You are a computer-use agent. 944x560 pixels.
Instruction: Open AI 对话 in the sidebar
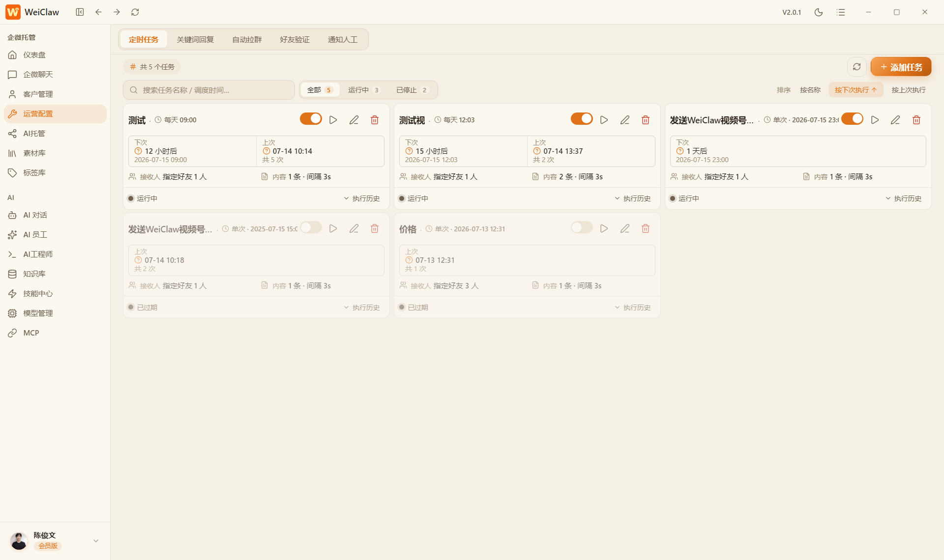[55, 215]
